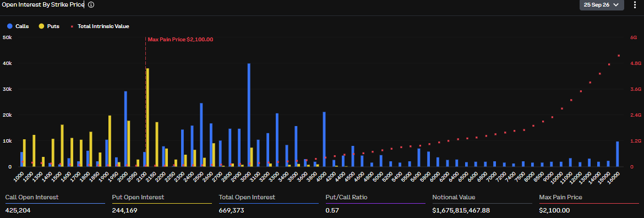The image size is (644, 218).
Task: Click the 1.2G right axis label
Action: [635, 141]
